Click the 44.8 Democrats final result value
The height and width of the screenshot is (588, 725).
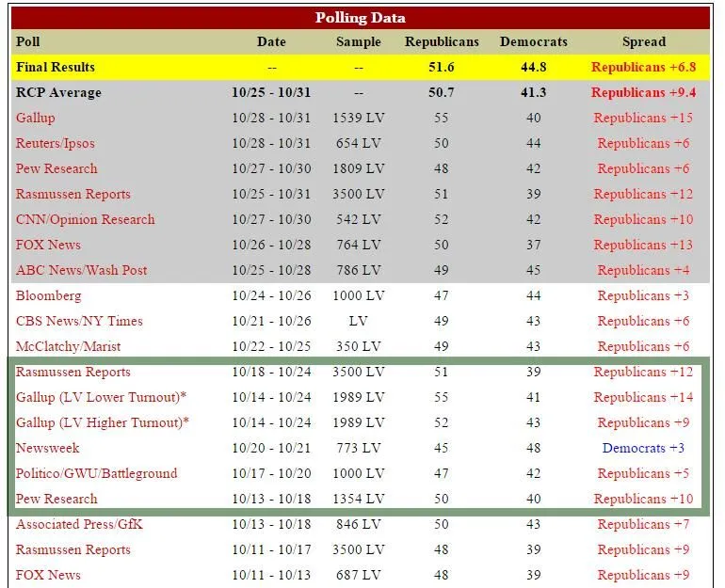click(534, 67)
